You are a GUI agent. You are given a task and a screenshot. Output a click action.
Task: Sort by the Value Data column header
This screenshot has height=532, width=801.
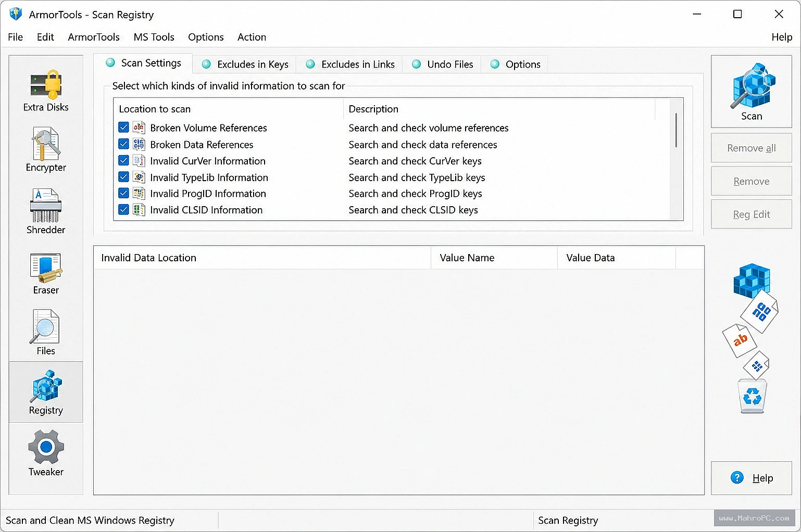pos(616,258)
